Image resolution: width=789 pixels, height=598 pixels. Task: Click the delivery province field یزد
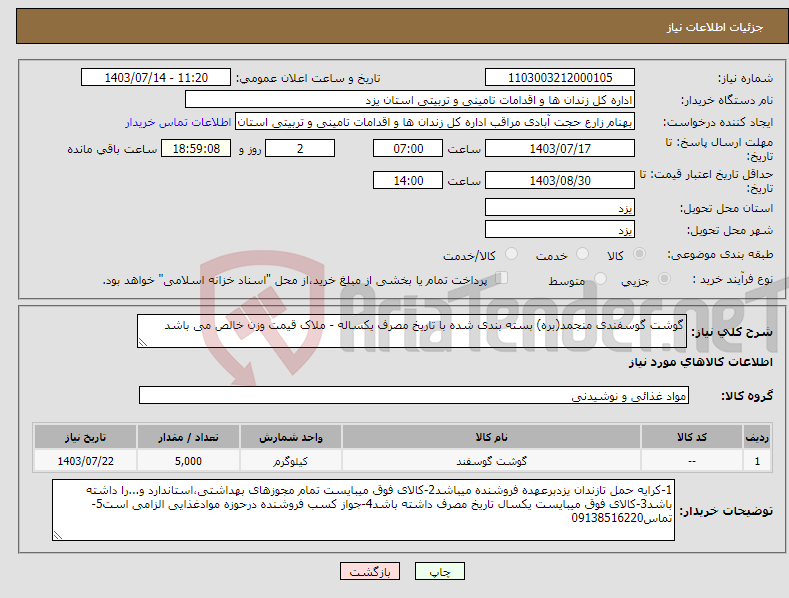(560, 207)
